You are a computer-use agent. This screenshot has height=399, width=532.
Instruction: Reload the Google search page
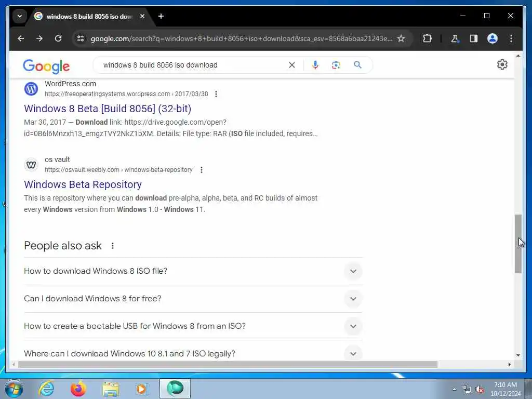[58, 38]
